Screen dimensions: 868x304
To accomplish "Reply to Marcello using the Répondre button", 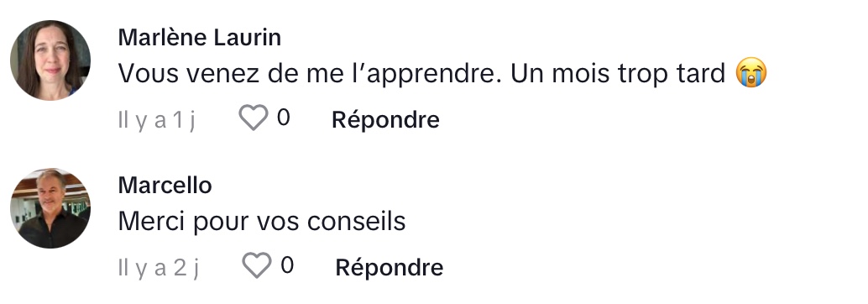I will click(390, 267).
